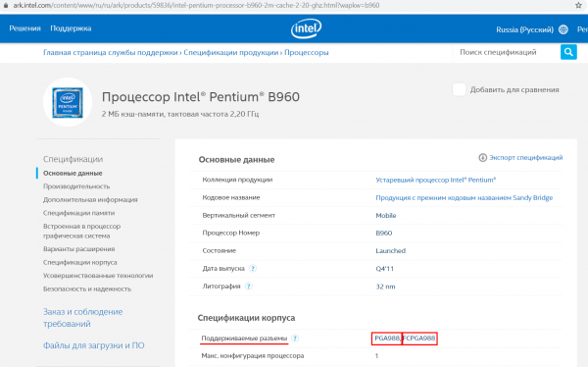Click the Кодовое название label
Image resolution: width=588 pixels, height=367 pixels.
(231, 197)
